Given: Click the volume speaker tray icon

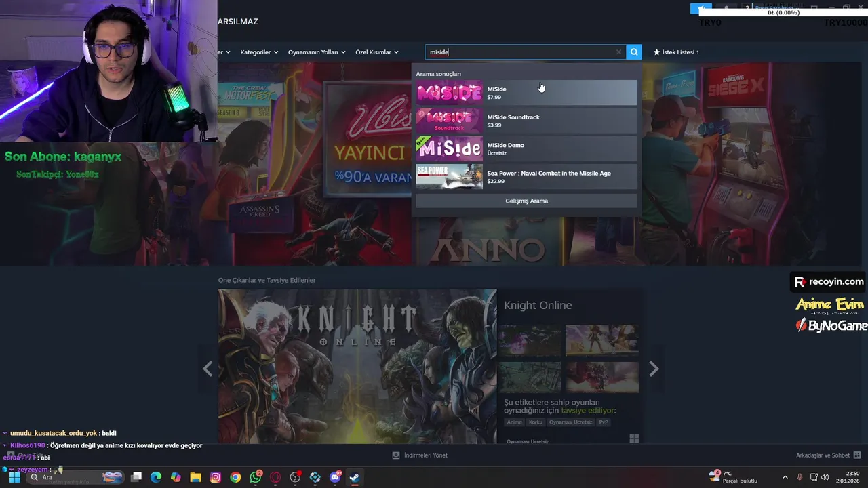Looking at the screenshot, I should click(x=825, y=477).
